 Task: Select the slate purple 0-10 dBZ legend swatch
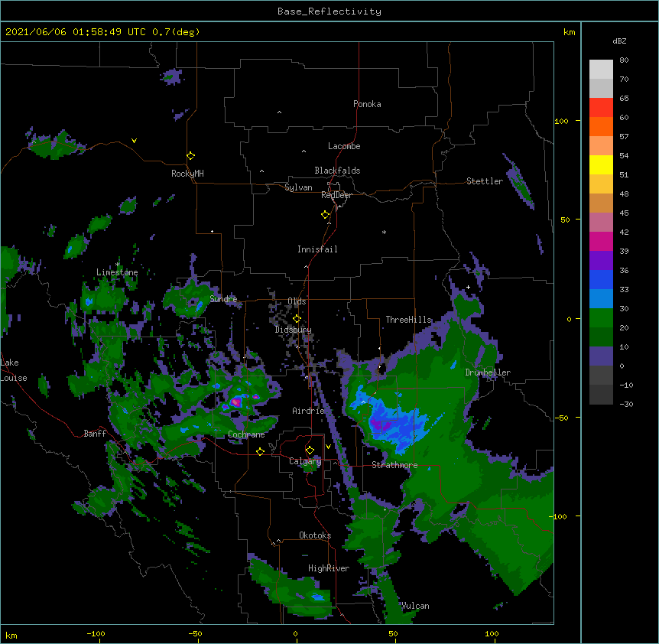tap(601, 356)
